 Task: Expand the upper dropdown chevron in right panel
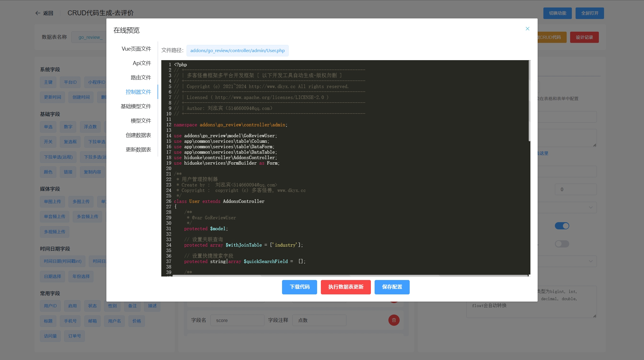click(x=591, y=207)
